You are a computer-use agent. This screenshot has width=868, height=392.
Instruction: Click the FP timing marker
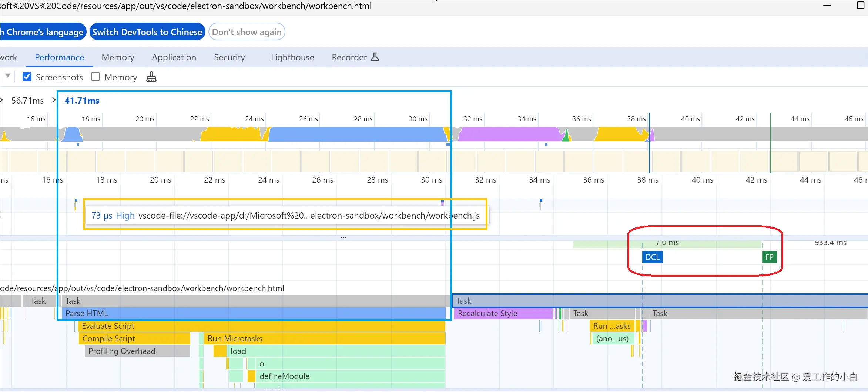[x=769, y=257]
